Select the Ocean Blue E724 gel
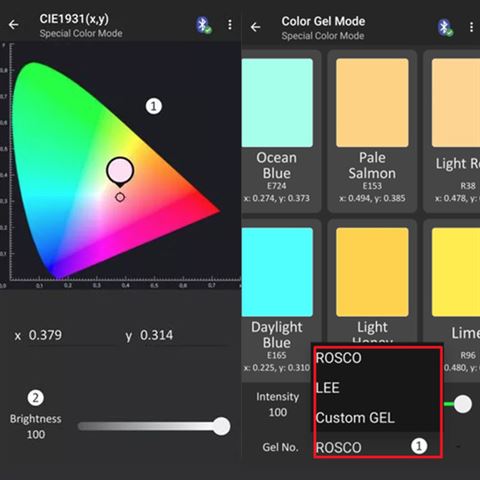This screenshot has height=480, width=480. point(277,131)
